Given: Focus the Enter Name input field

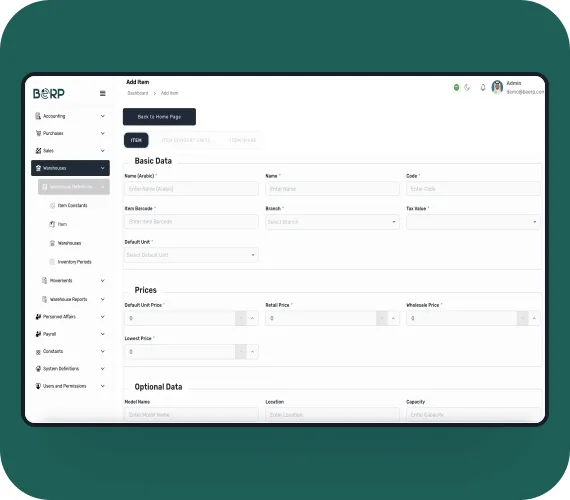Looking at the screenshot, I should coord(332,189).
